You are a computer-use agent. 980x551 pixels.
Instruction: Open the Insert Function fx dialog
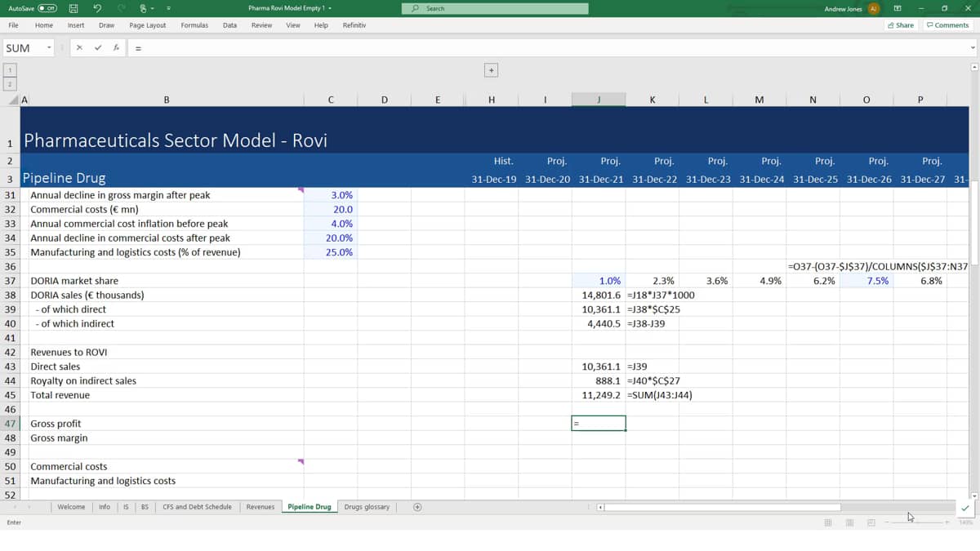point(117,48)
